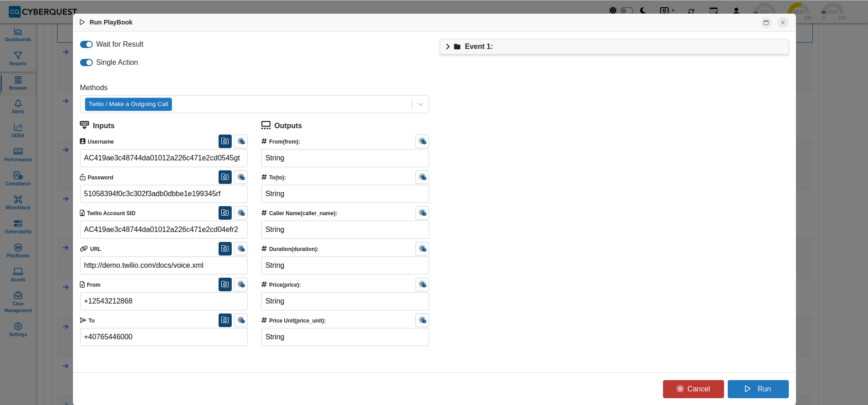Click the camera icon on the To input row

(x=225, y=320)
